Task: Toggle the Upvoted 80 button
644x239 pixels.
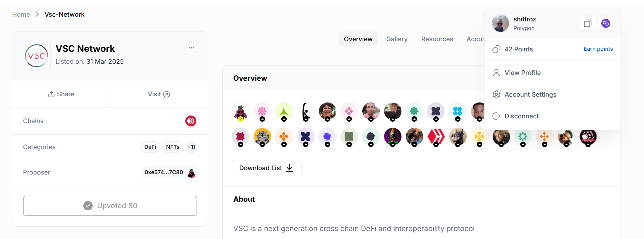Action: 110,206
